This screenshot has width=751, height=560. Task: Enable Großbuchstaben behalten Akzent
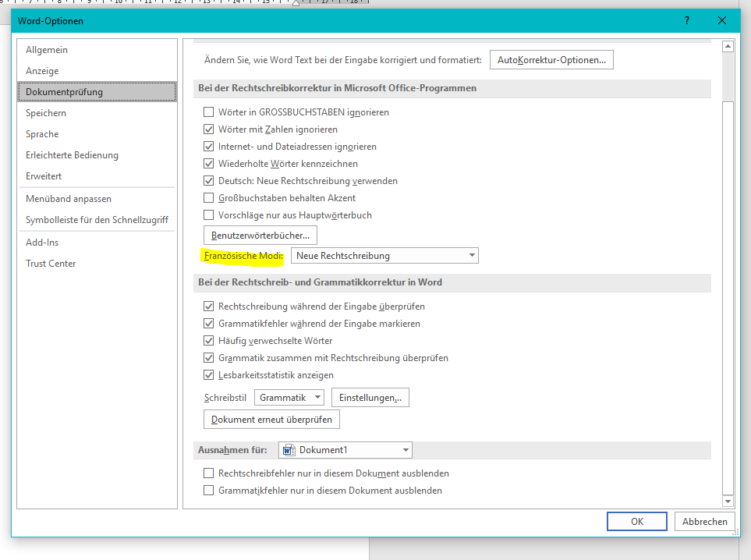click(208, 198)
